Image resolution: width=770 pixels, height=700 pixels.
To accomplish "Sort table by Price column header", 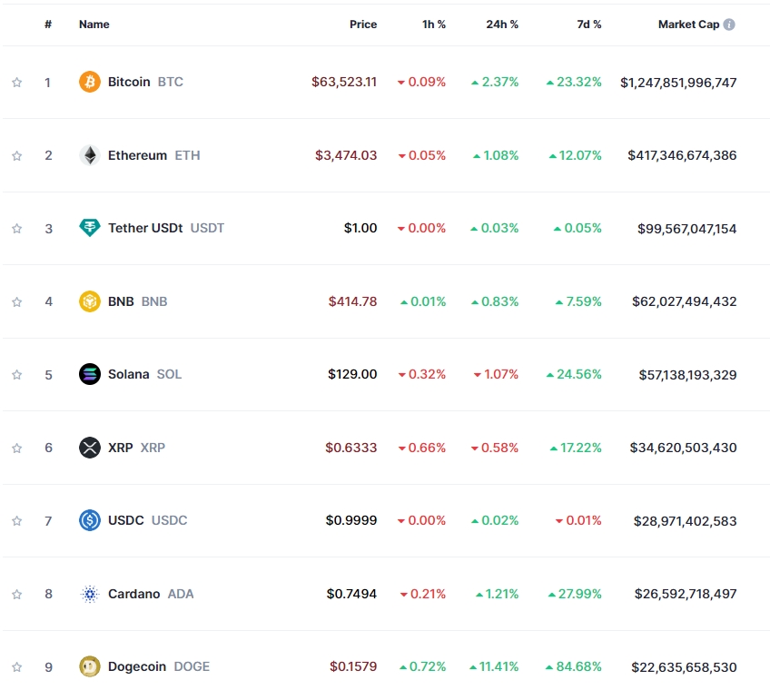I will tap(363, 25).
